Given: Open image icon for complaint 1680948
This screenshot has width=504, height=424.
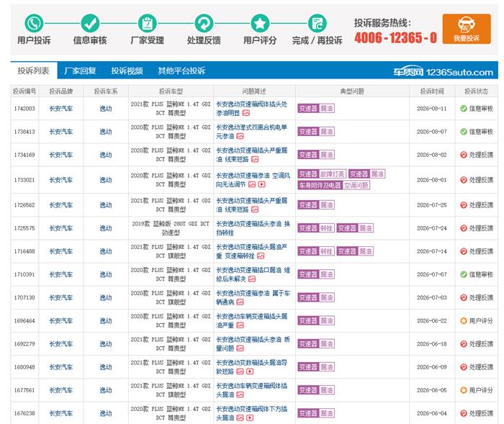Looking at the screenshot, I should 240,371.
